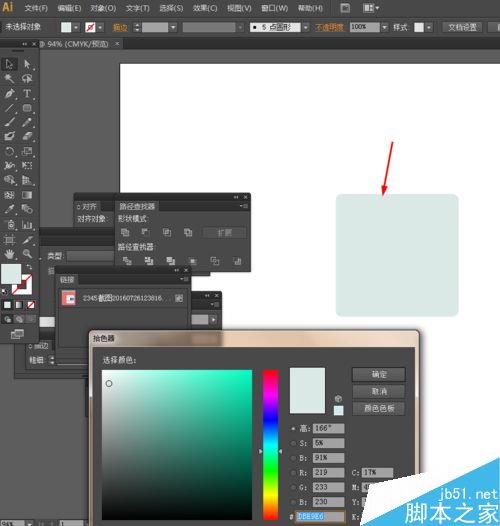Select the Gradient tool

(27, 195)
